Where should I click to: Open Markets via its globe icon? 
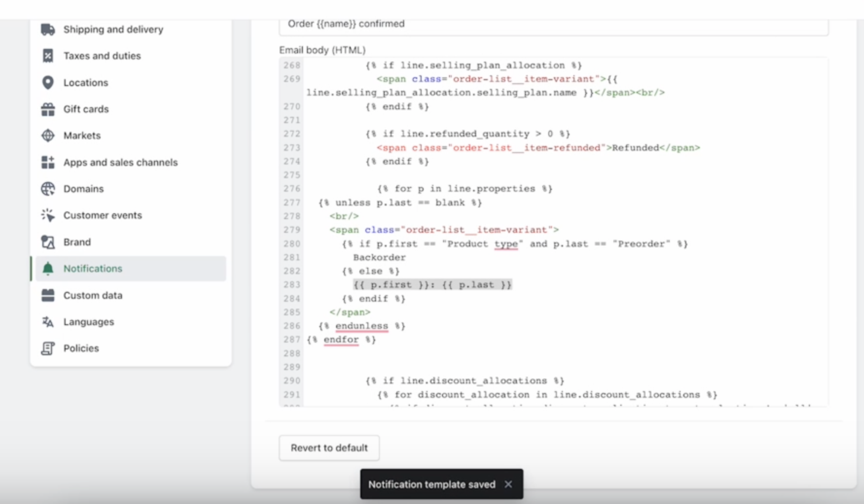pyautogui.click(x=48, y=135)
